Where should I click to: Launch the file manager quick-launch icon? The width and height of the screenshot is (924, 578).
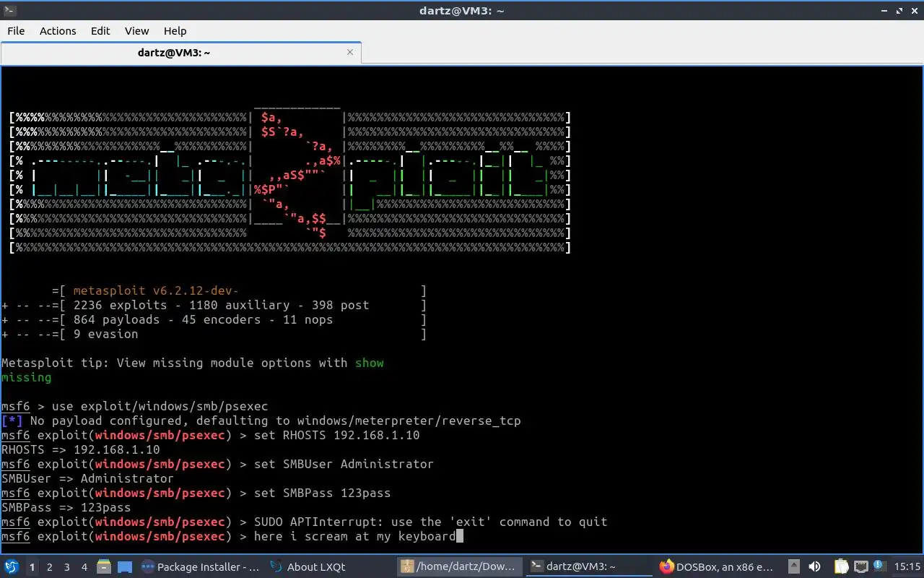[104, 567]
